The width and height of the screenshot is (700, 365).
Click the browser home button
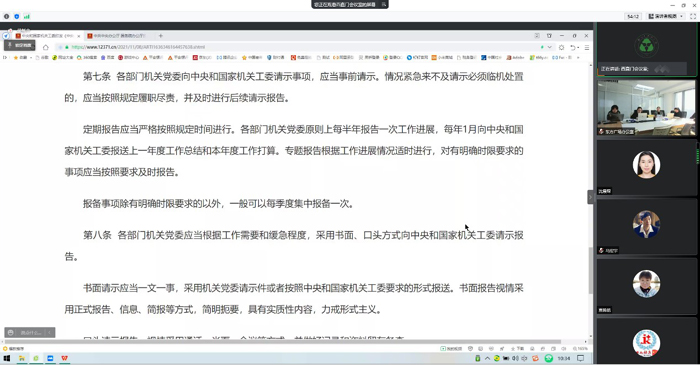coord(46,47)
